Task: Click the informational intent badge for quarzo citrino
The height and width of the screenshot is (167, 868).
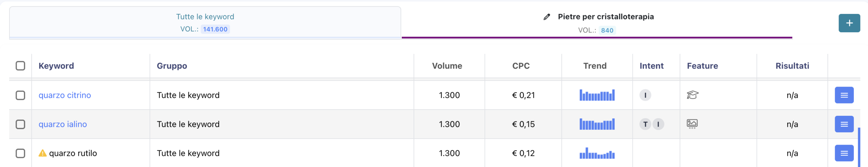Action: 645,95
